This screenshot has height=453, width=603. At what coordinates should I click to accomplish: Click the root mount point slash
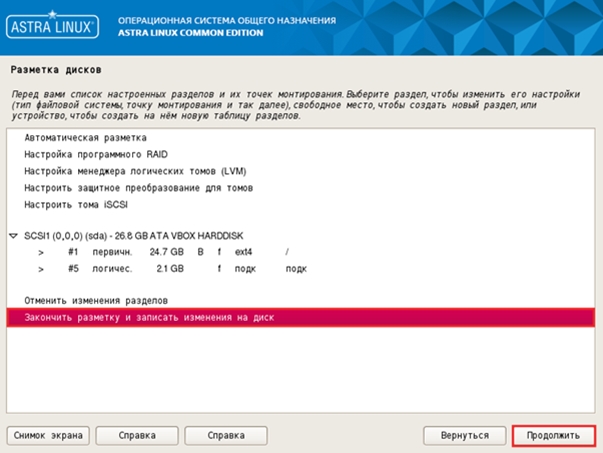coord(287,252)
